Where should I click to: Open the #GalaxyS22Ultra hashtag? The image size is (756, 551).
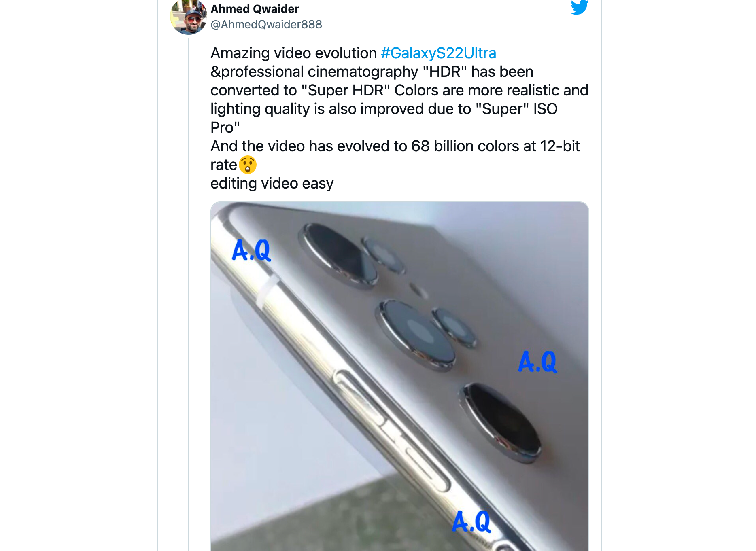(x=438, y=53)
